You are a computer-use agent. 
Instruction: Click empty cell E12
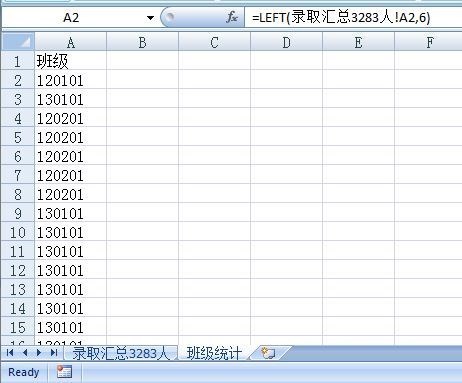click(x=358, y=270)
